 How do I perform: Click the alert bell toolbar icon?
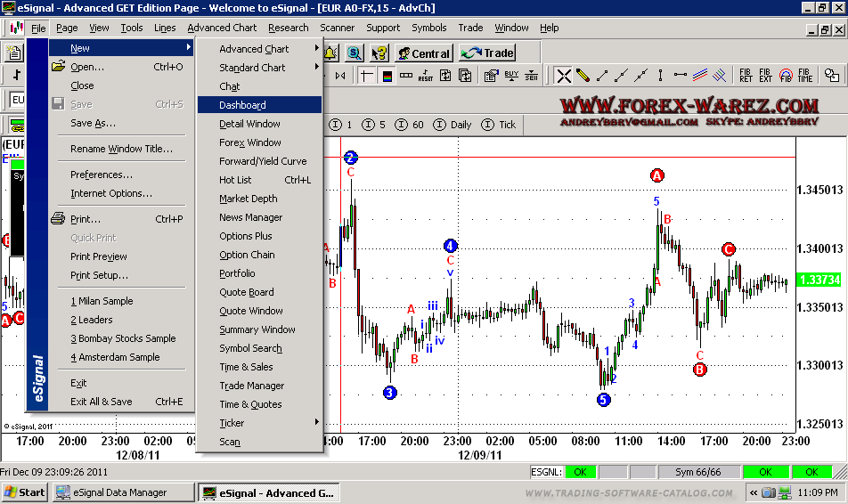pyautogui.click(x=330, y=53)
